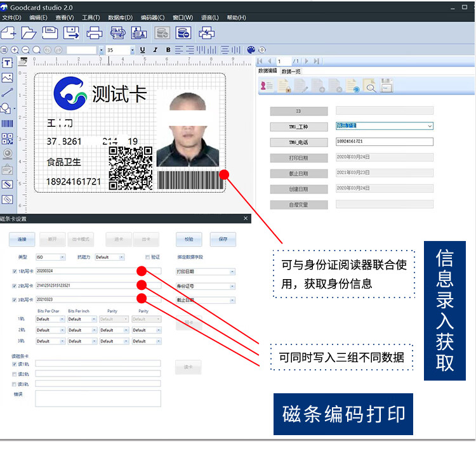
Task: Close the 磁条卡设置 panel
Action: [246, 218]
